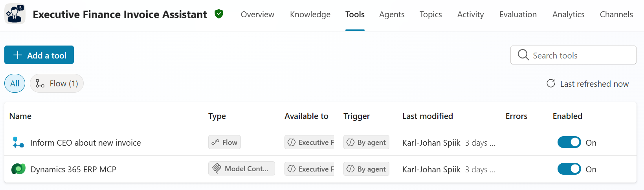Image resolution: width=644 pixels, height=190 pixels.
Task: Click the Flow type tag icon
Action: point(216,142)
